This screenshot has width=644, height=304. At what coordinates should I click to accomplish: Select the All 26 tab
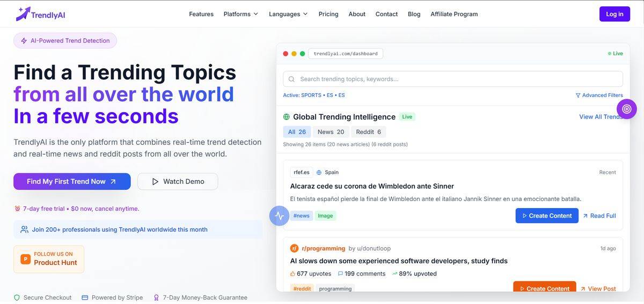297,132
